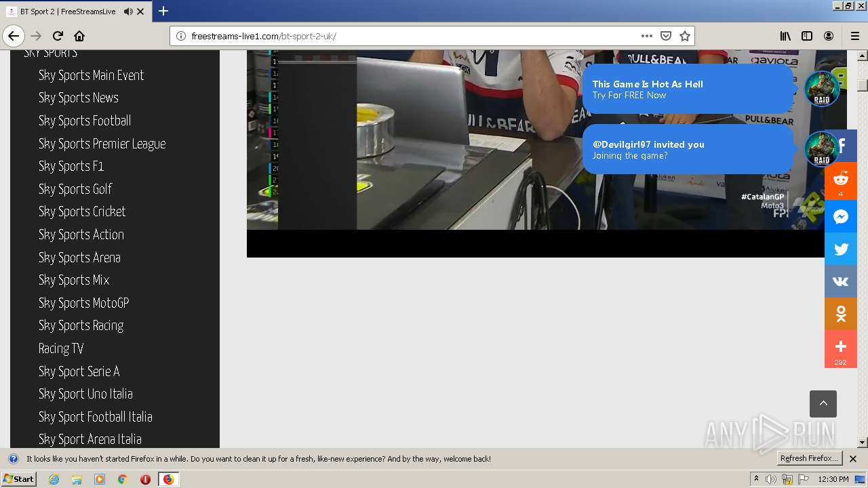Image resolution: width=868 pixels, height=488 pixels.
Task: Select the BT Sport 2 FreeStreamsLive tab
Action: [68, 12]
